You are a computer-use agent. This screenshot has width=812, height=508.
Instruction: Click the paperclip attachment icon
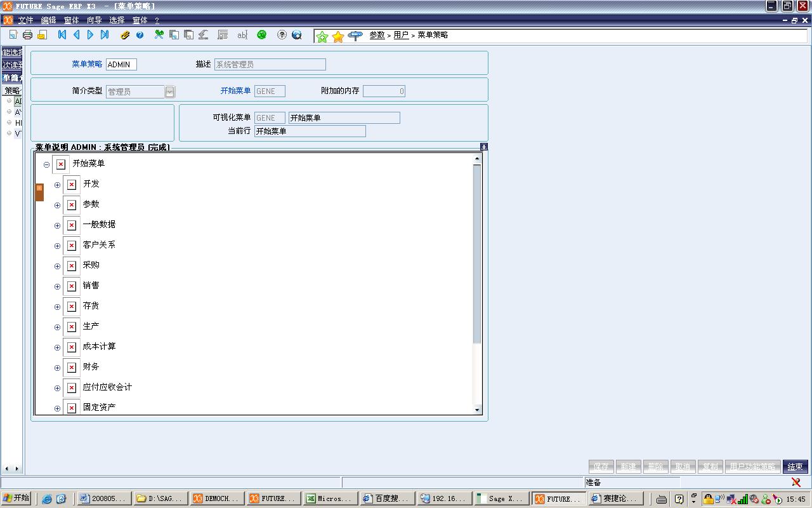[x=125, y=35]
